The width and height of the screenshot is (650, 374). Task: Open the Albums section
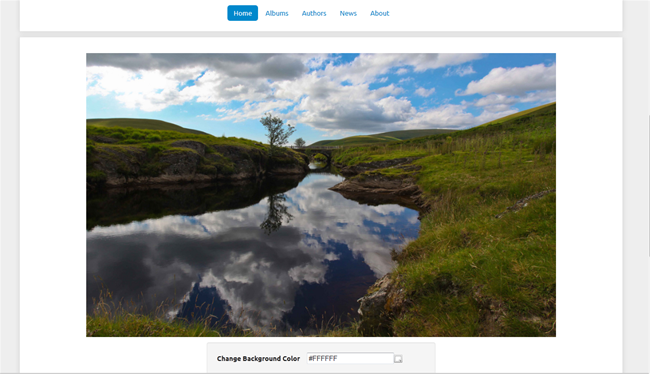tap(276, 13)
